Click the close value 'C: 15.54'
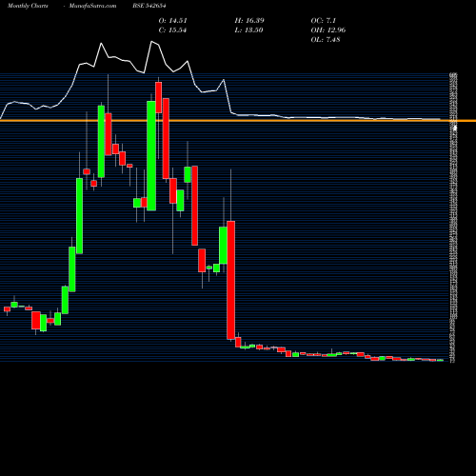This screenshot has width=476, height=476. [x=172, y=30]
